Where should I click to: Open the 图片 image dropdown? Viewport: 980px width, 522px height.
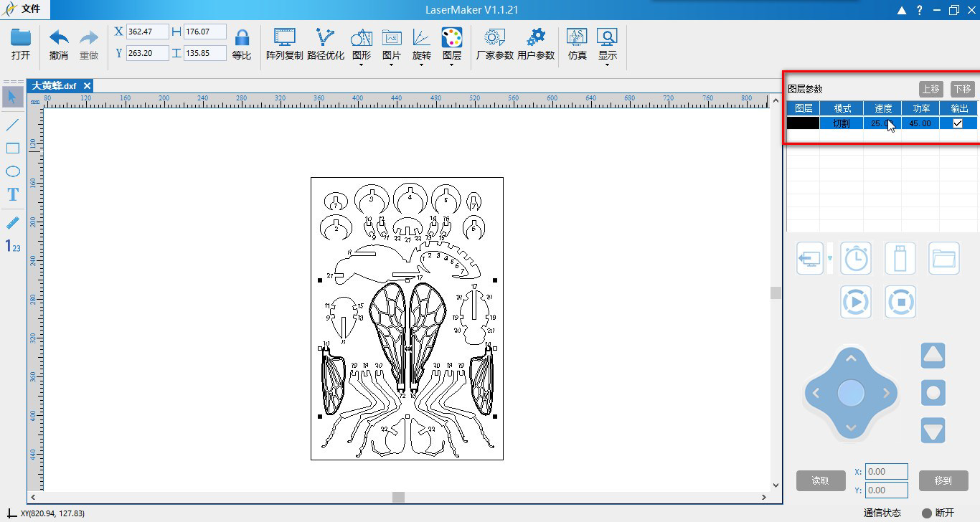click(392, 47)
